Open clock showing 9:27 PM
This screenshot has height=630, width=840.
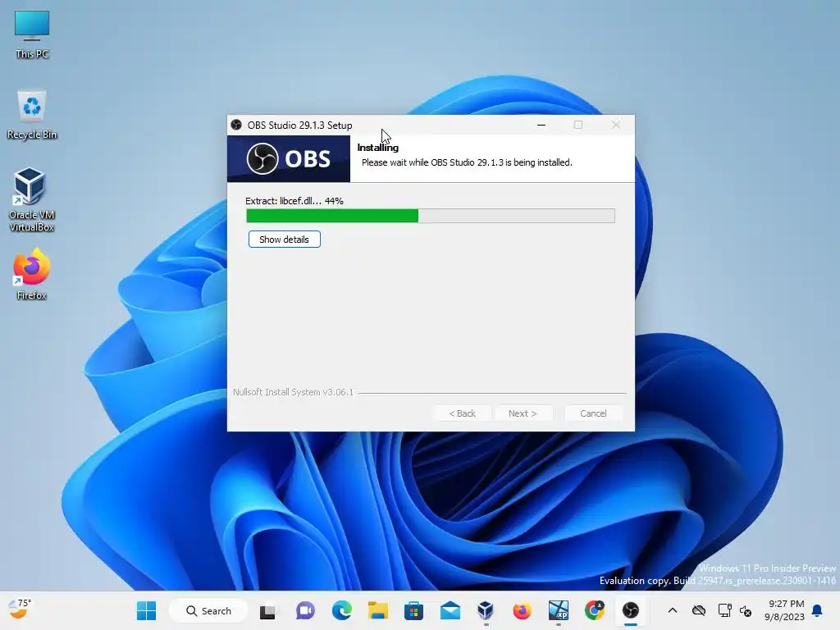click(x=785, y=610)
